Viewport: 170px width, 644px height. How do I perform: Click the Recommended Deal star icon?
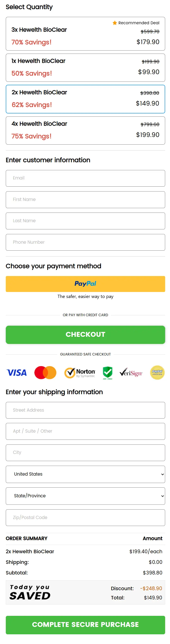tap(115, 23)
